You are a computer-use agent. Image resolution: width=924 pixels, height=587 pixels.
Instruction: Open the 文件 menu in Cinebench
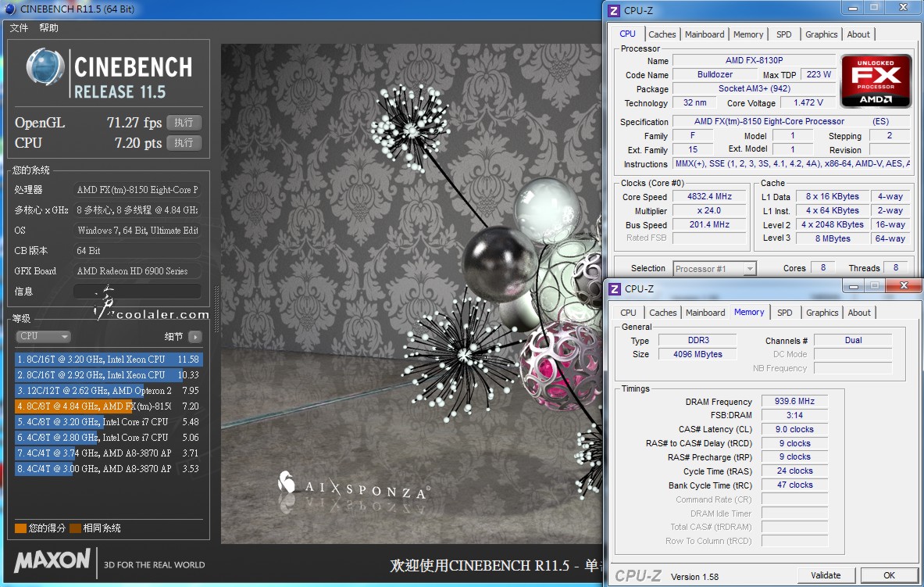click(x=19, y=27)
